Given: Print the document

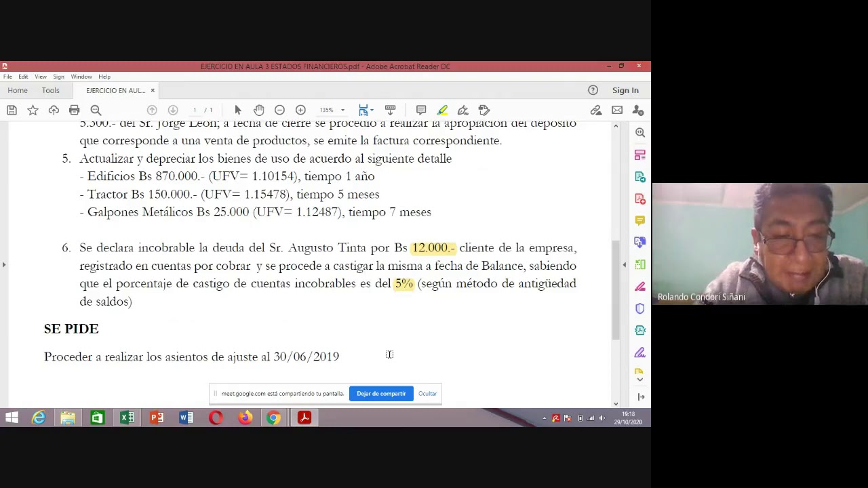Looking at the screenshot, I should click(x=75, y=110).
